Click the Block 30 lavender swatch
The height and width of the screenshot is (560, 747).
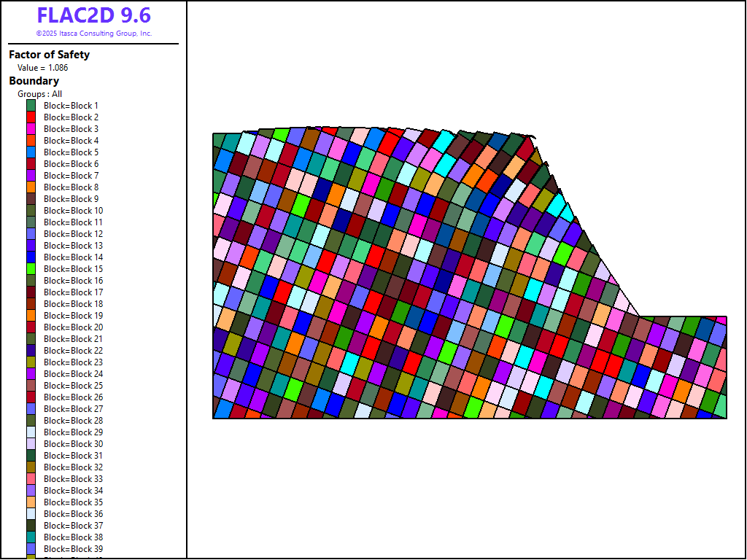click(x=31, y=444)
